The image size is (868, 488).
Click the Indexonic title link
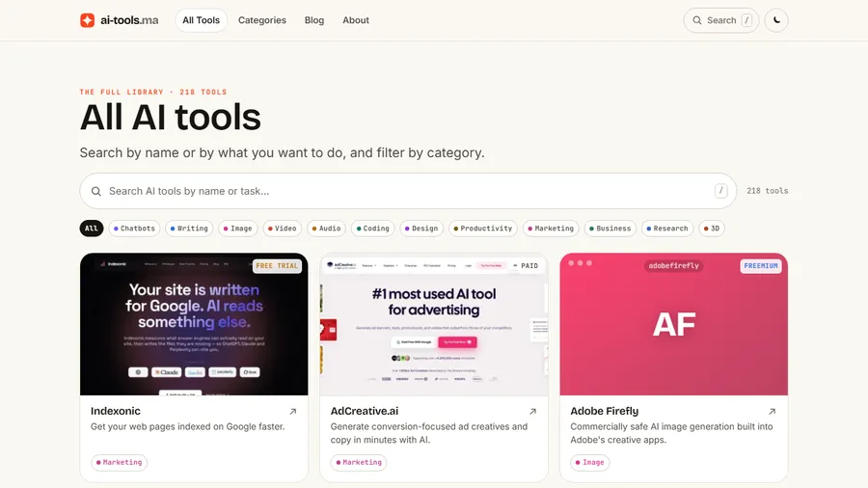pos(115,411)
